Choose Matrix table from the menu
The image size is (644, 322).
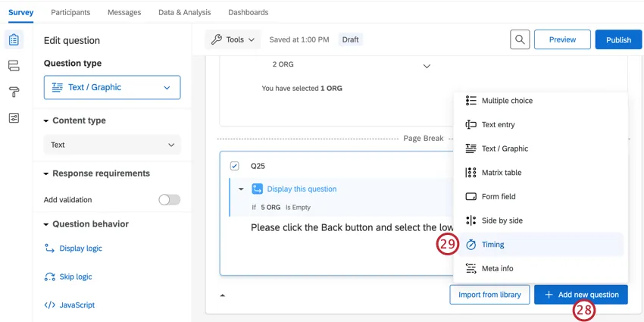coord(501,173)
